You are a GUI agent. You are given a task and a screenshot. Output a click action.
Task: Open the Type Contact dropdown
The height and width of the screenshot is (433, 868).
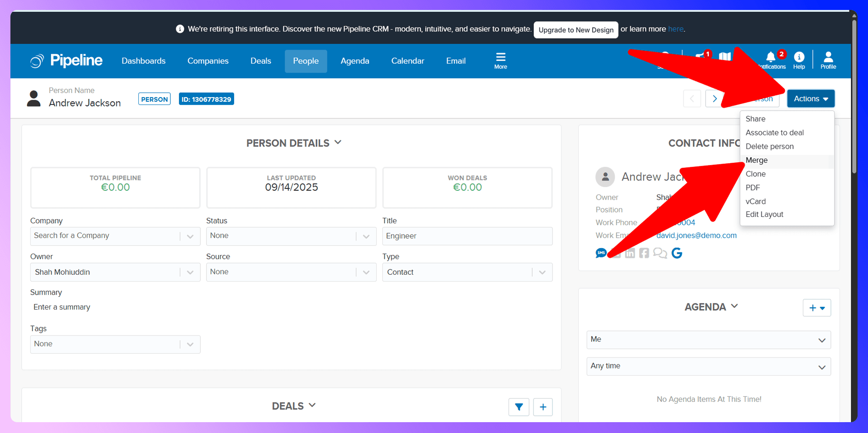click(x=467, y=272)
